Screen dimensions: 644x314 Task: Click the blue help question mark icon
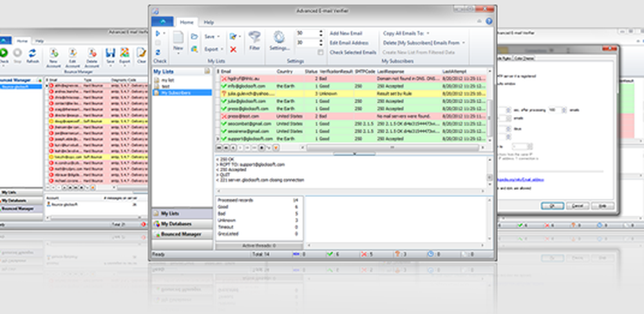click(489, 21)
